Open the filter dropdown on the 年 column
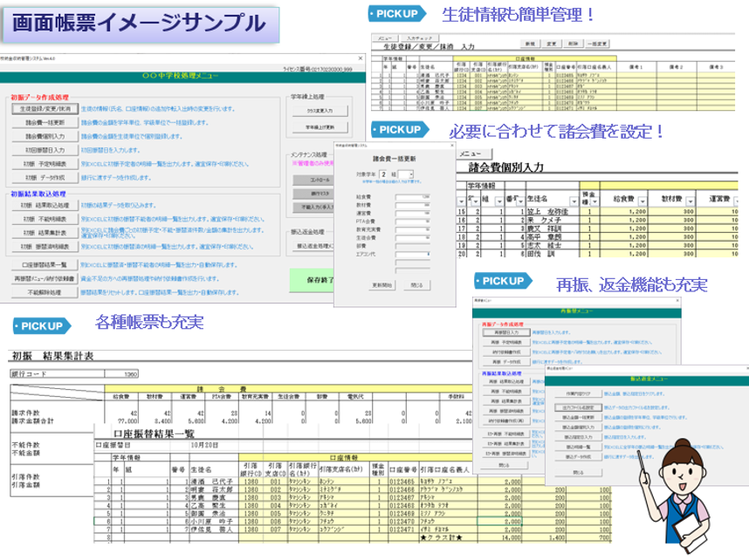 click(473, 201)
